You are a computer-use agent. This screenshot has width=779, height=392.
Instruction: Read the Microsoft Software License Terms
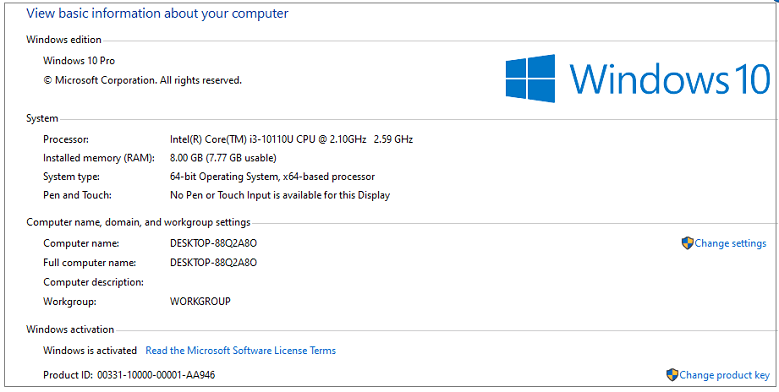pyautogui.click(x=240, y=350)
